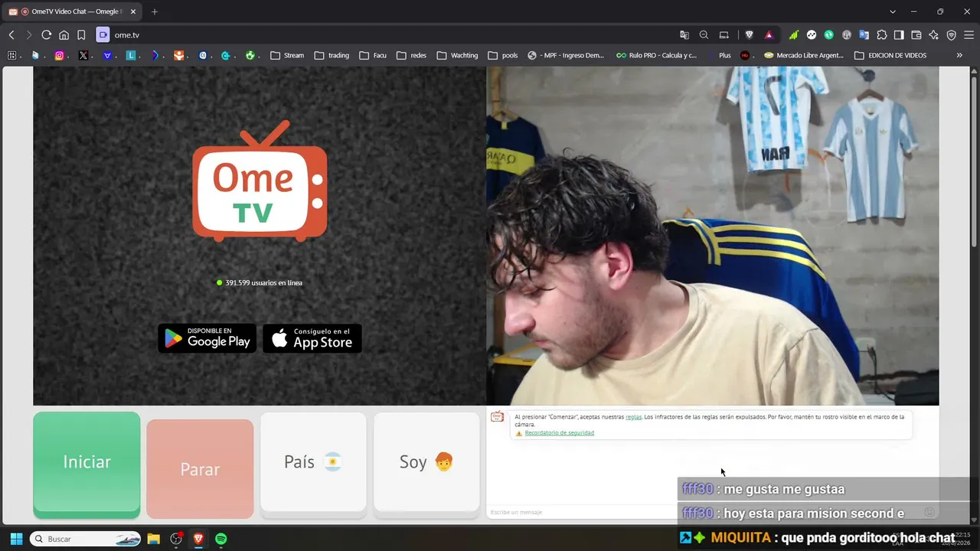Open the X bookmark
980x551 pixels.
83,55
